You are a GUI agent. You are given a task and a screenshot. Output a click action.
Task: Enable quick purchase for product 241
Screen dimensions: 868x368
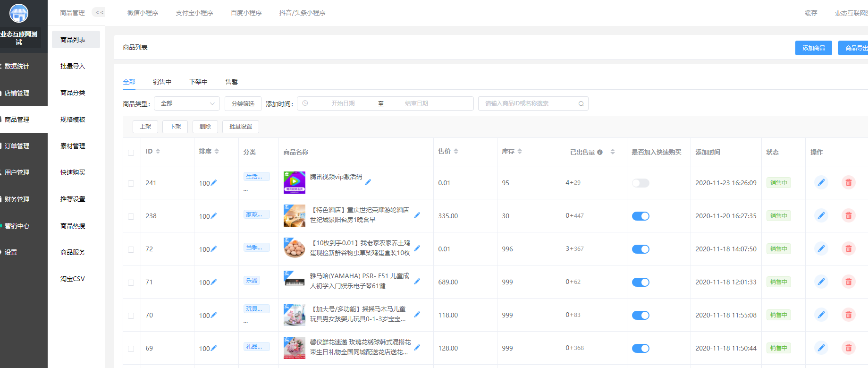click(x=640, y=183)
